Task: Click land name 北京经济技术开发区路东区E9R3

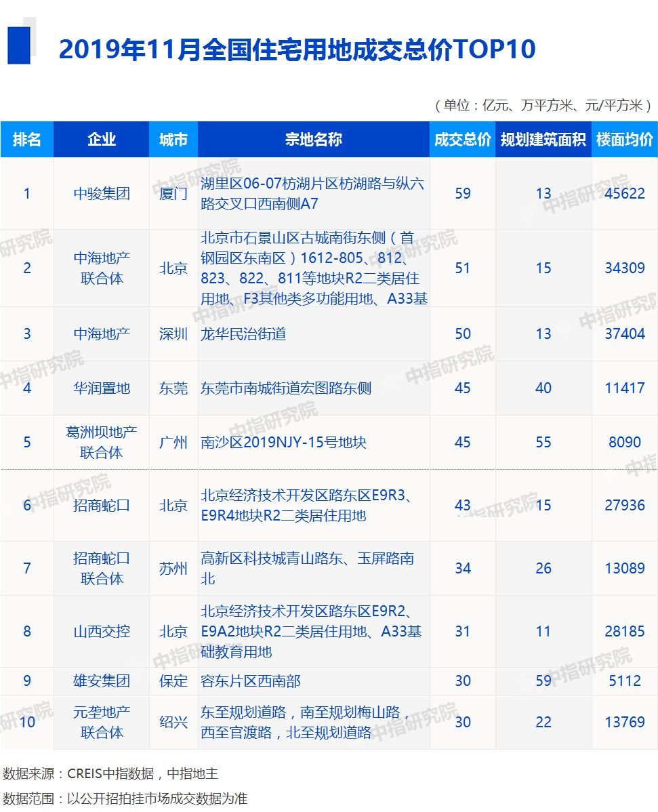Action: [306, 506]
